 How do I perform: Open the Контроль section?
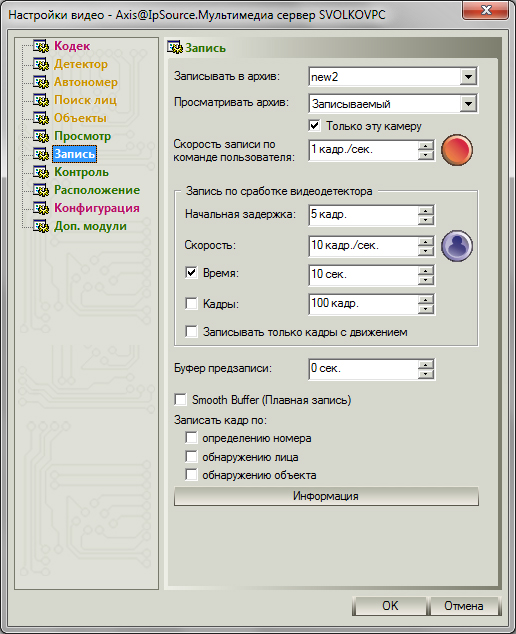(x=81, y=172)
